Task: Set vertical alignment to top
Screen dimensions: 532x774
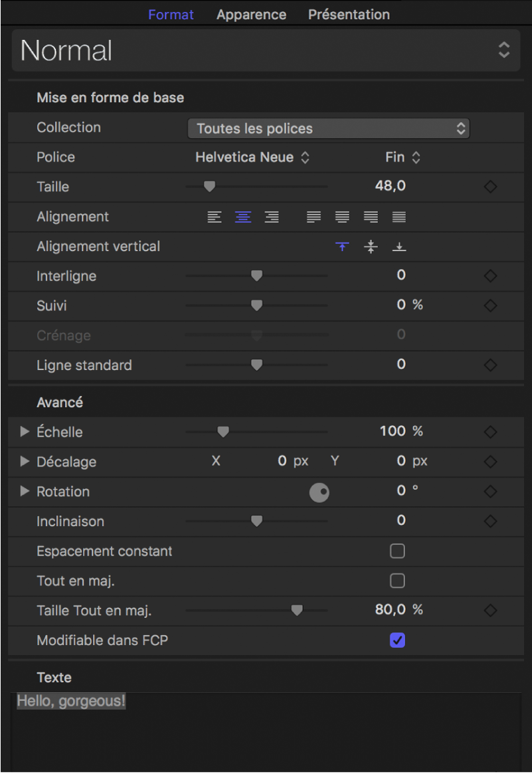Action: (342, 247)
